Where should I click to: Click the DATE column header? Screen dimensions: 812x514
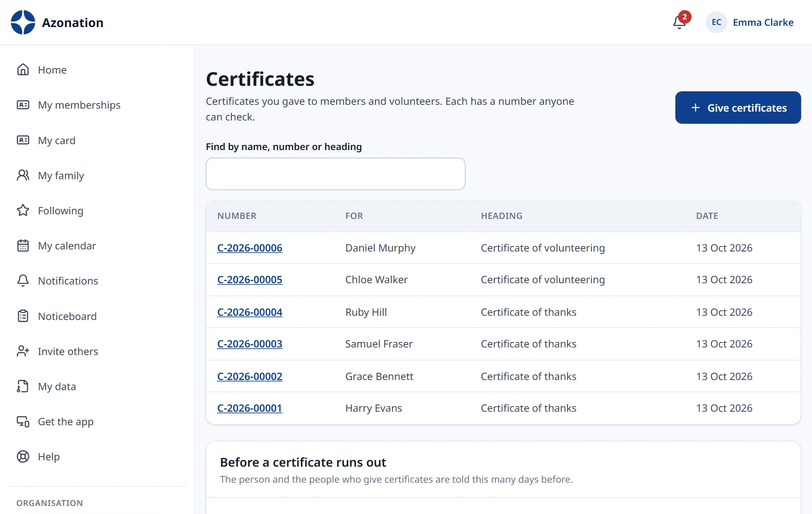pos(707,216)
